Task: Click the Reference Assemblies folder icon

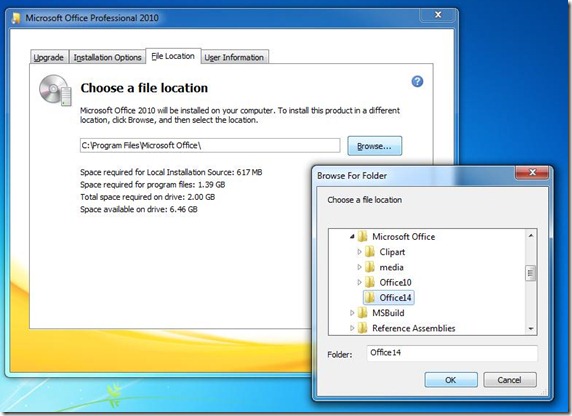Action: [362, 328]
